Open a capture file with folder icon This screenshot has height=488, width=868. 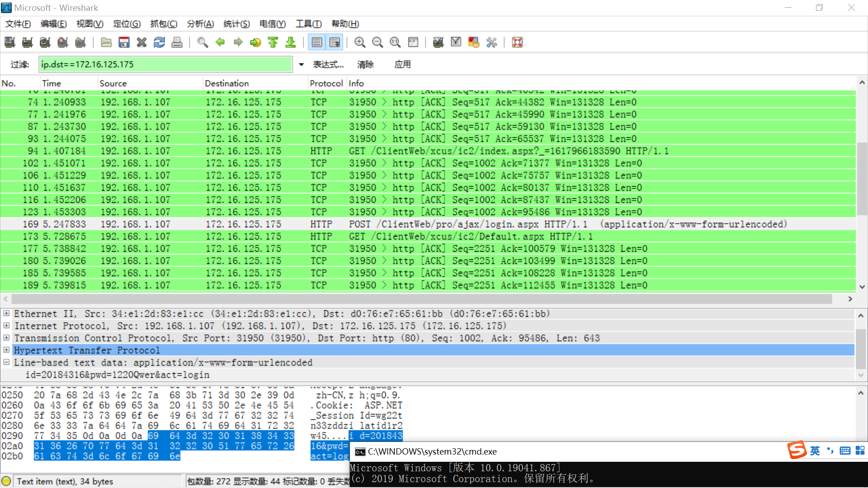(106, 42)
